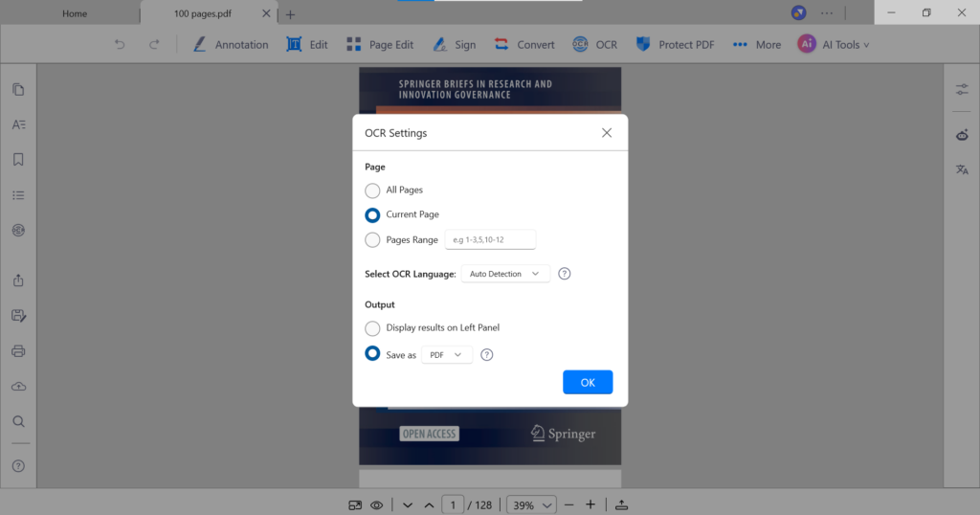Select the All Pages radio option
Image resolution: width=980 pixels, height=515 pixels.
coord(372,190)
